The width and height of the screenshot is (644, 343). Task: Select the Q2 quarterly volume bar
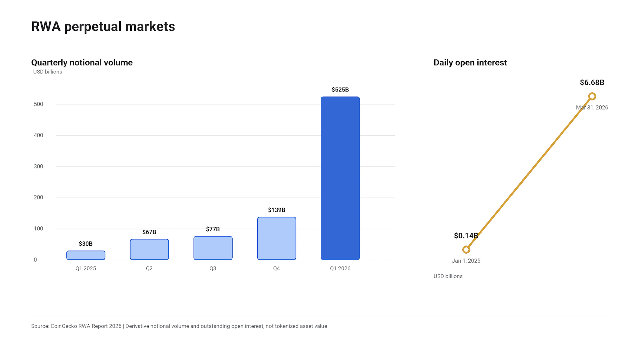149,249
